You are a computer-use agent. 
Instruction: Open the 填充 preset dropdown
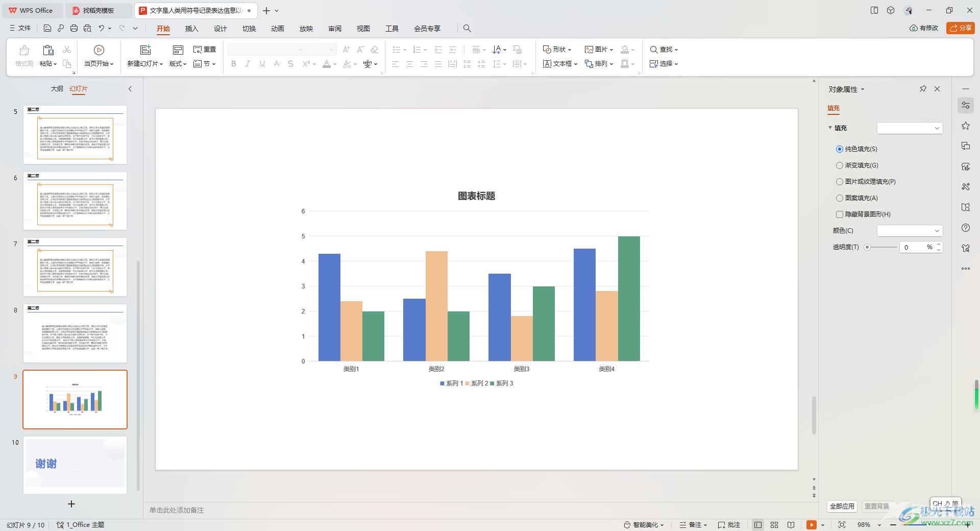910,128
